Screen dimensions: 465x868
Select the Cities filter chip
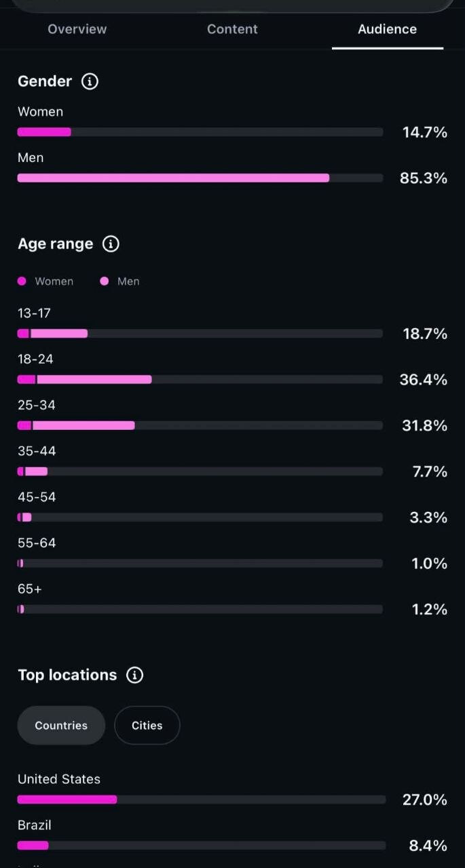click(x=147, y=726)
